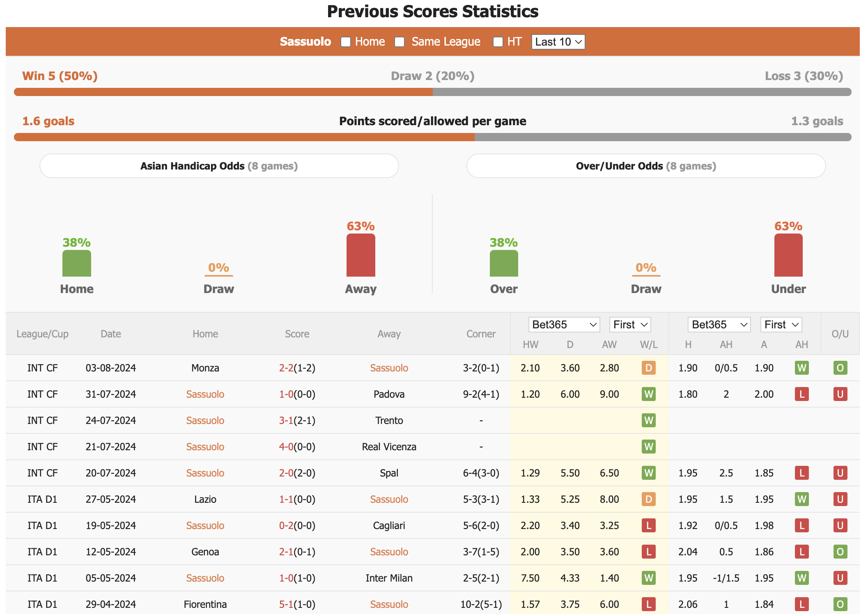Open the First dropdown above AH column
868x614 pixels.
(781, 325)
